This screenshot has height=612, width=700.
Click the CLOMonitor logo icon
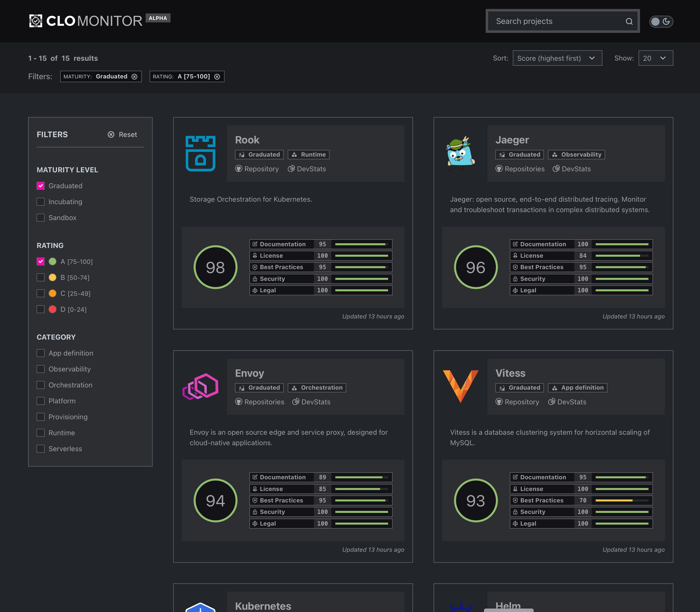(36, 21)
